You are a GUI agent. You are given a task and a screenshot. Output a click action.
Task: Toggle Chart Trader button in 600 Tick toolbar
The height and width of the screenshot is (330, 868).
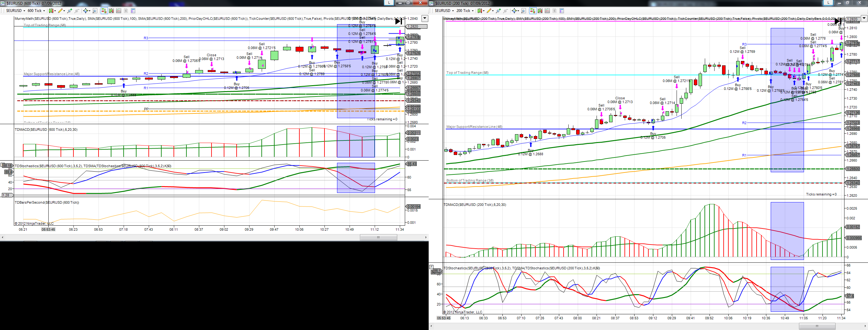point(104,11)
